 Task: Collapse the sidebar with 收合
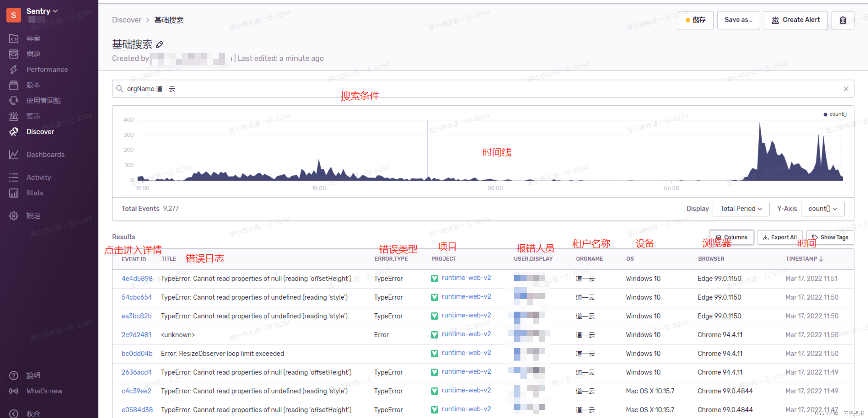(33, 413)
